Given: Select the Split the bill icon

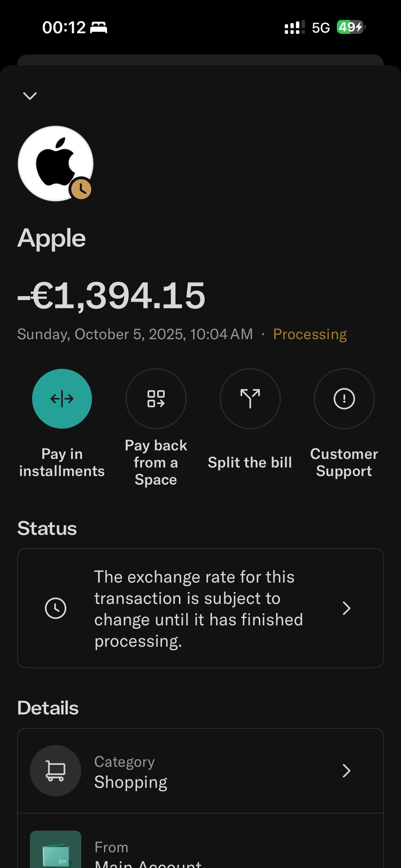Looking at the screenshot, I should pyautogui.click(x=250, y=398).
